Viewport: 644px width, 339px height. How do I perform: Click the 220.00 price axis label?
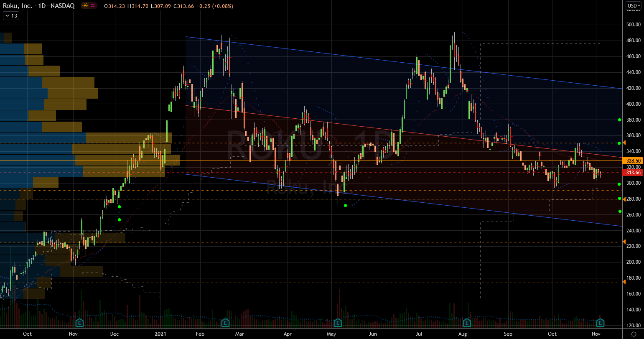coord(634,246)
